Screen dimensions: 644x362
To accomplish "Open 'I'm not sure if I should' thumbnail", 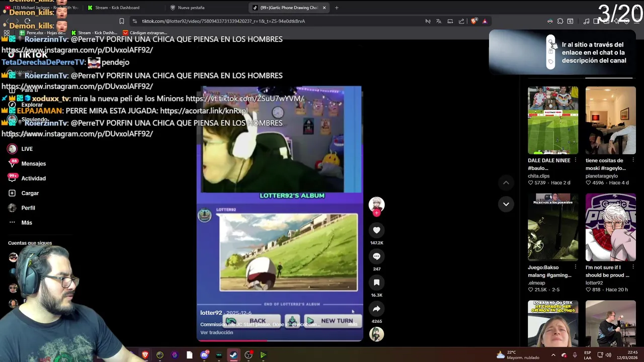I will 610,227.
